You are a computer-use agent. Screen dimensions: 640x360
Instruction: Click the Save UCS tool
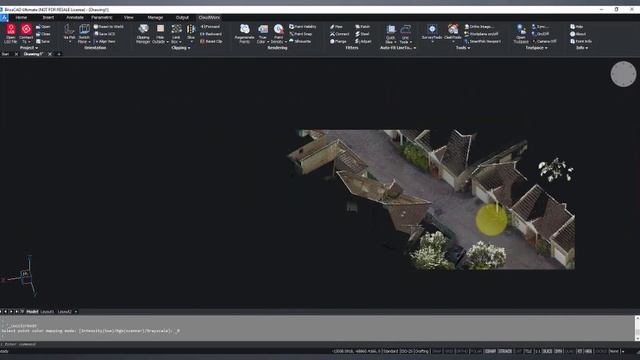(x=105, y=34)
